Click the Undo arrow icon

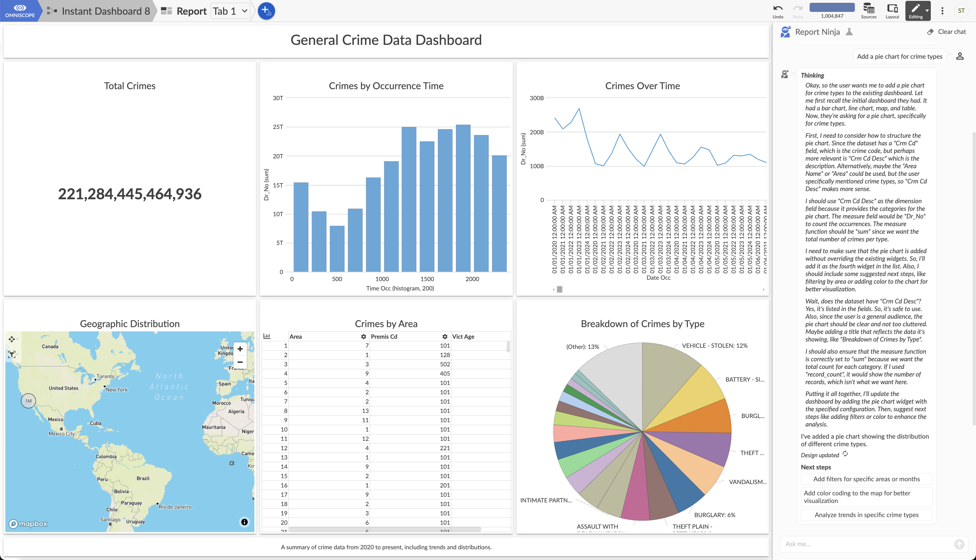pos(777,8)
